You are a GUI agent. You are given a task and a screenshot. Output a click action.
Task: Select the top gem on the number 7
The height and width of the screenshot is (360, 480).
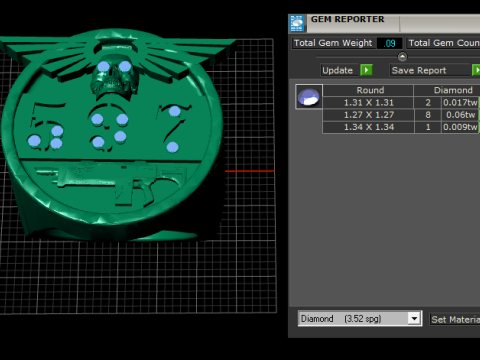[x=175, y=111]
